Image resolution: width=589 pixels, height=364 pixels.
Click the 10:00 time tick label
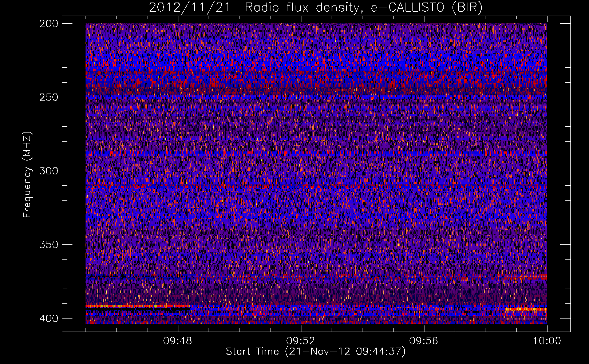click(547, 341)
